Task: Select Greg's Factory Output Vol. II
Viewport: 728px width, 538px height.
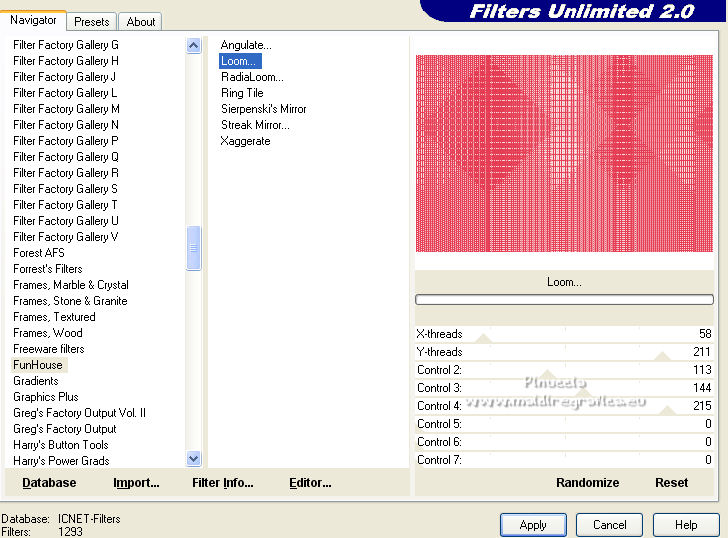Action: [79, 413]
